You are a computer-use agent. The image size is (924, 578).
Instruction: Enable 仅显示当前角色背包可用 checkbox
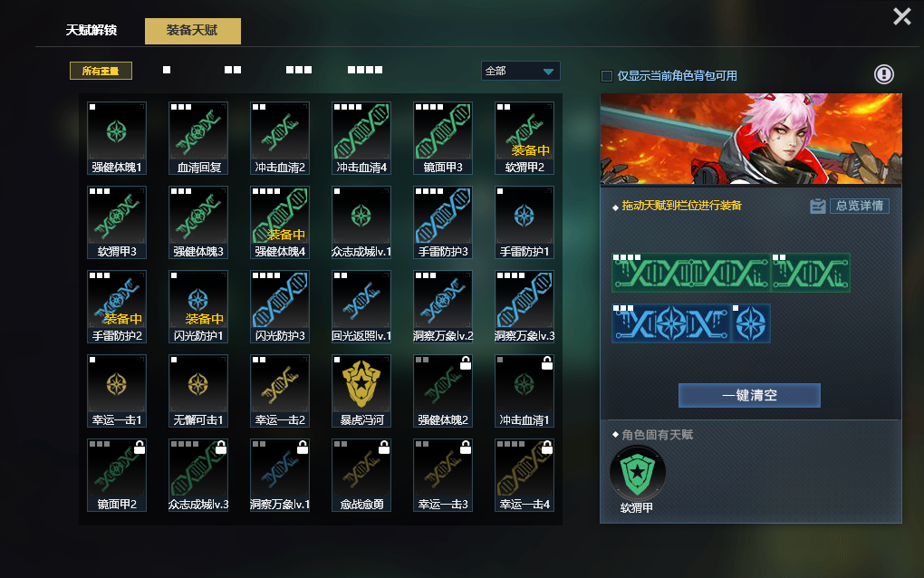click(606, 75)
